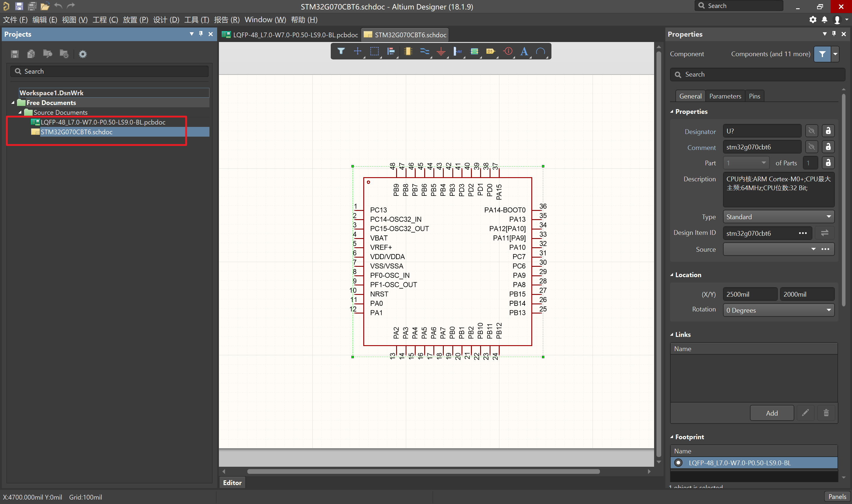Open the user account icon
The width and height of the screenshot is (852, 504).
(x=837, y=20)
